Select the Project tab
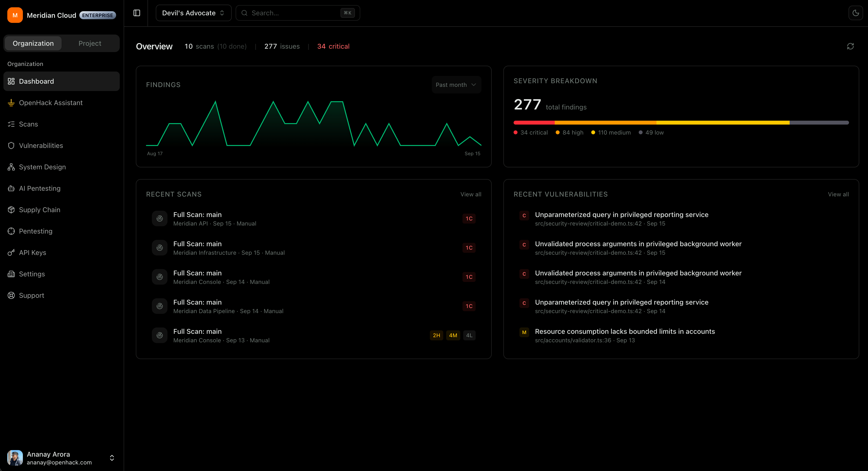 coord(90,43)
